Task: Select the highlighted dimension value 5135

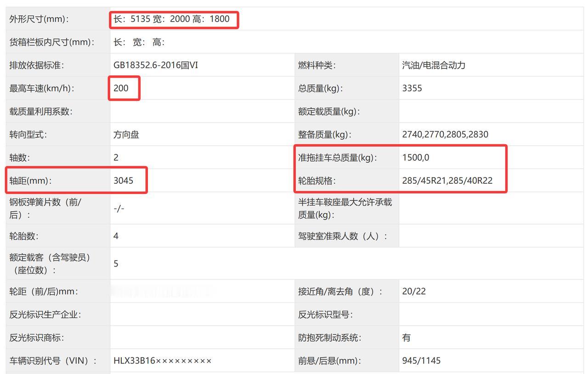Action: pyautogui.click(x=137, y=19)
